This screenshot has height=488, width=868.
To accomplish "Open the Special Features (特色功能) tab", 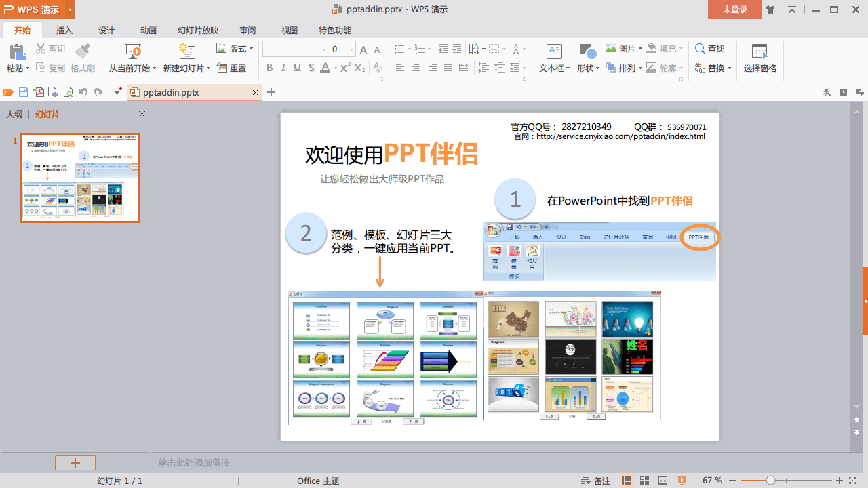I will [335, 30].
